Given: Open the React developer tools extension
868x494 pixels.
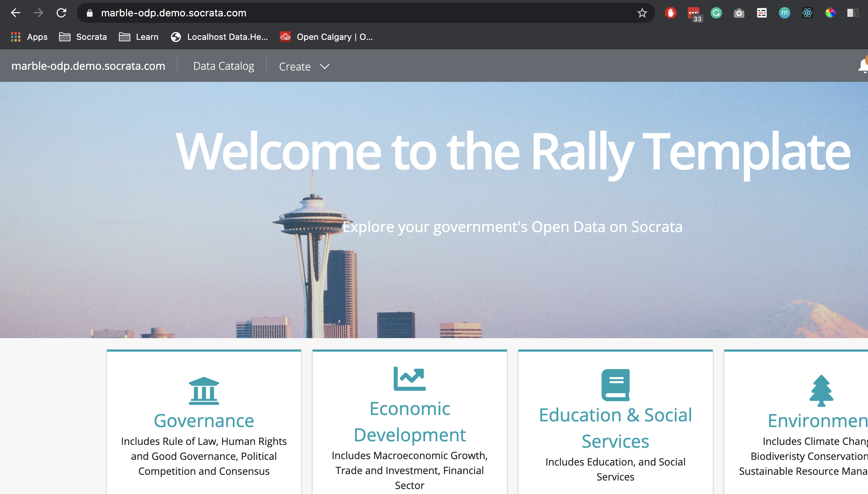Looking at the screenshot, I should (807, 13).
